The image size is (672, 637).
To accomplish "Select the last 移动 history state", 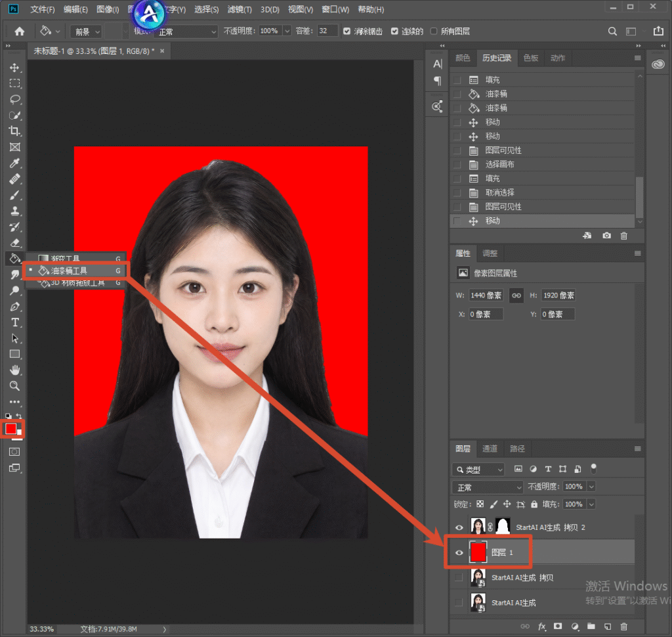I will pyautogui.click(x=543, y=221).
